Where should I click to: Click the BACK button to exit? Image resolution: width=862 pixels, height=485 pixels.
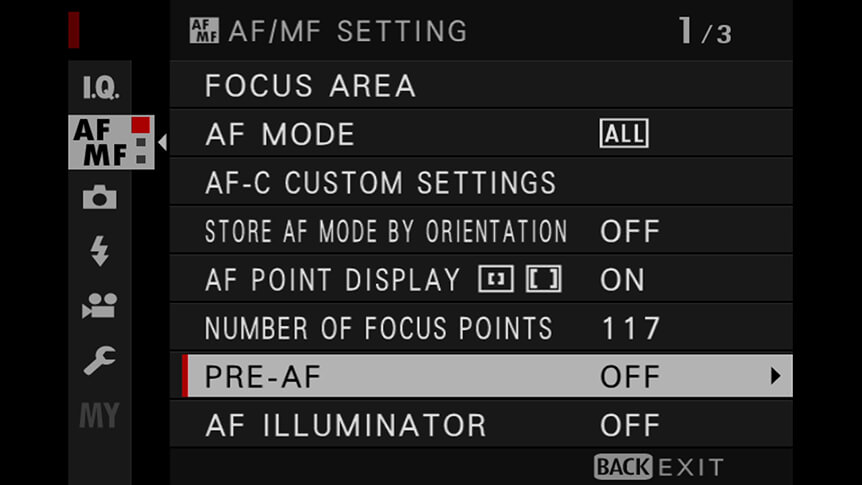pyautogui.click(x=623, y=467)
